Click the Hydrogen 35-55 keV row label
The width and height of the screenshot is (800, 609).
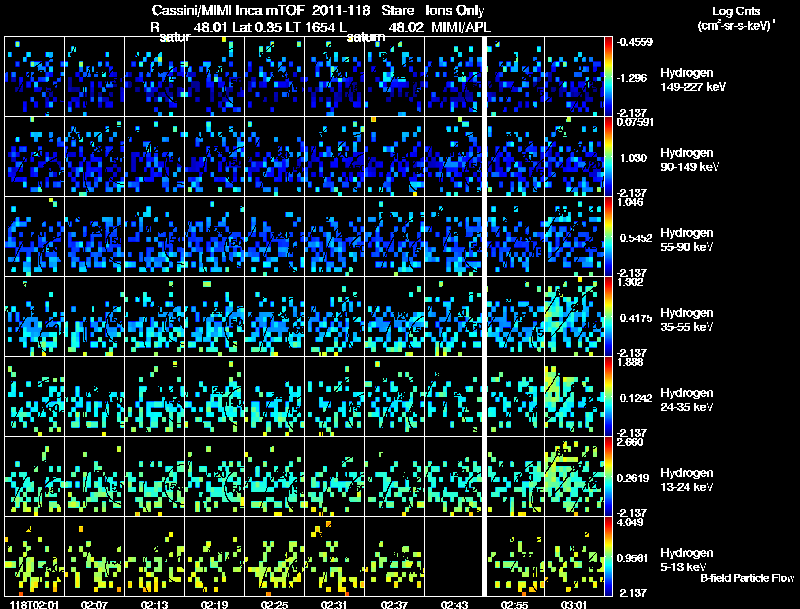point(687,320)
